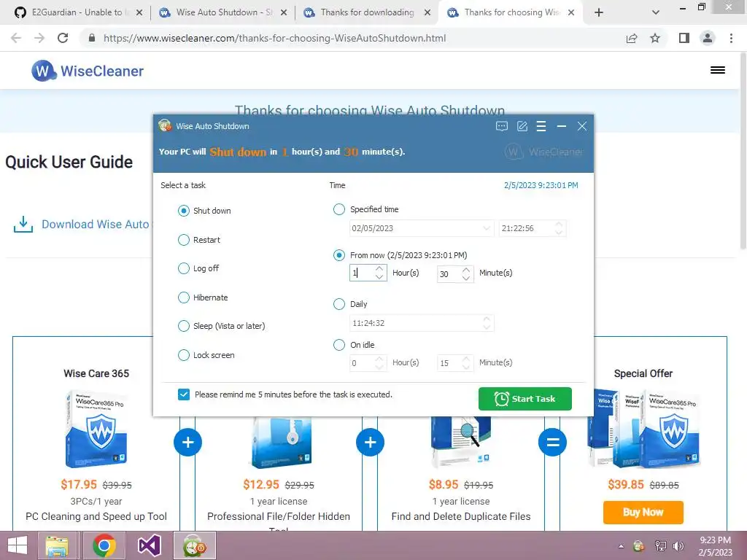Image resolution: width=747 pixels, height=560 pixels.
Task: Open the Wise Auto Shutdown hamburger menu
Action: click(x=541, y=126)
